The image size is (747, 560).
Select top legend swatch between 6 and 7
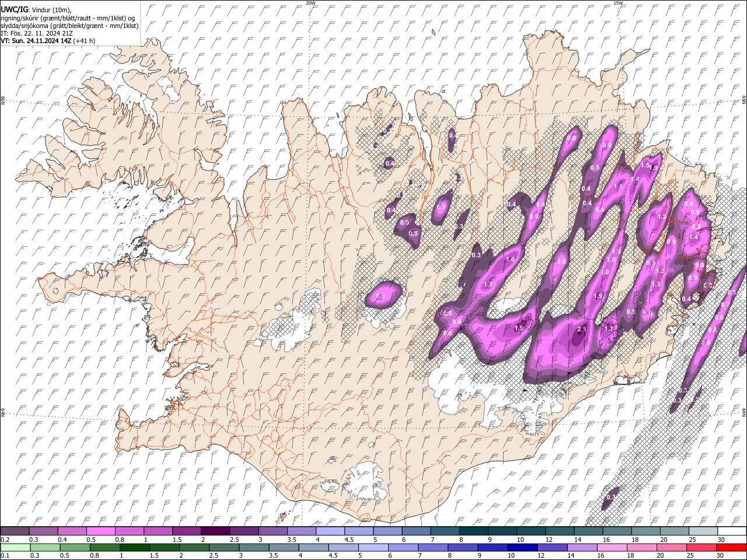point(416,531)
